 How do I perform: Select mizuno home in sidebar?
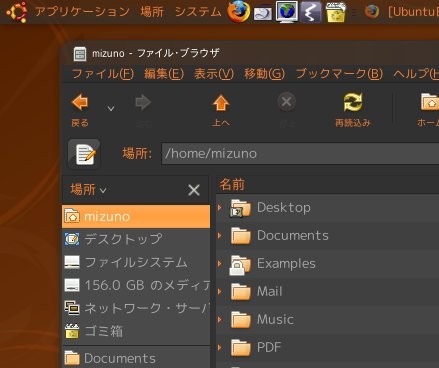click(136, 217)
